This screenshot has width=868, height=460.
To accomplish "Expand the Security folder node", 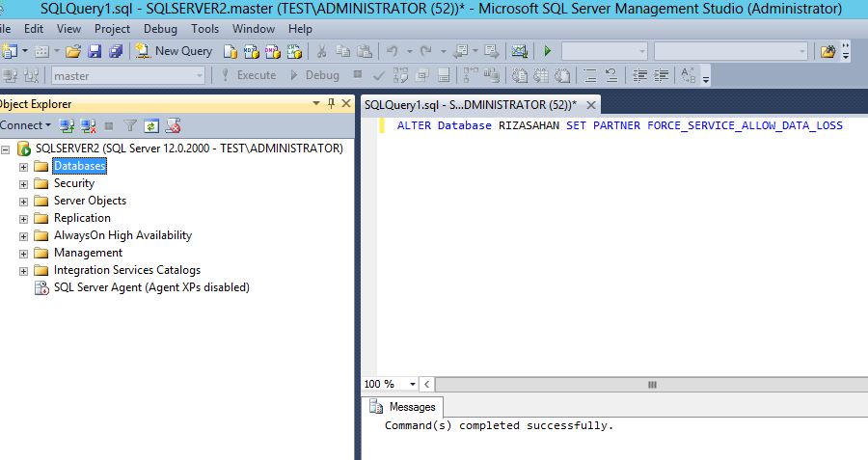I will pyautogui.click(x=23, y=183).
